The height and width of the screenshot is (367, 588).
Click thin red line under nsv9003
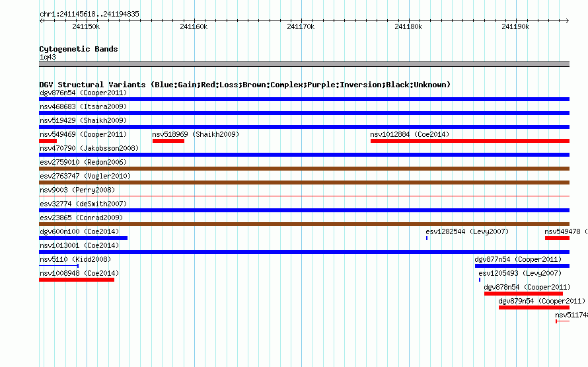pos(304,196)
